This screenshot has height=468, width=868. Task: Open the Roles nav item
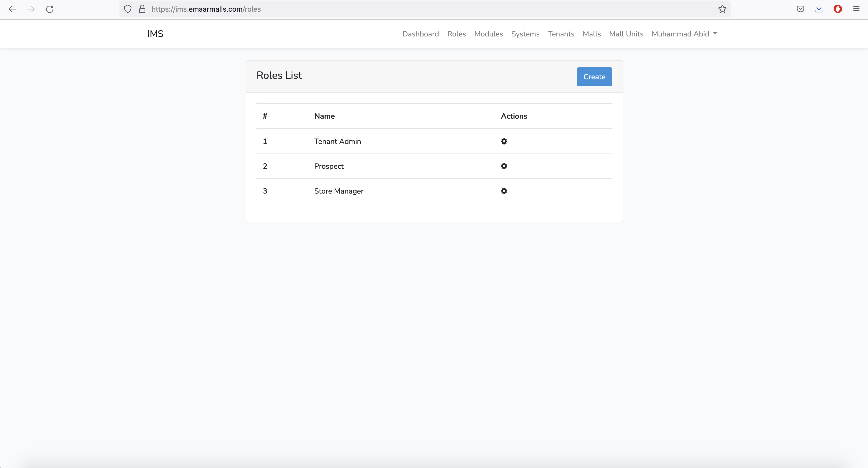click(x=457, y=34)
